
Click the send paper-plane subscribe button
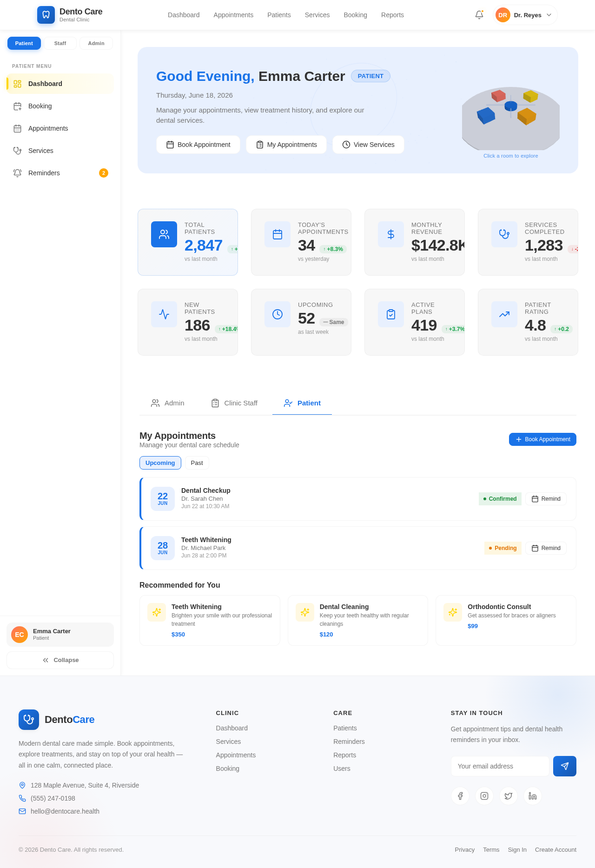click(x=565, y=766)
